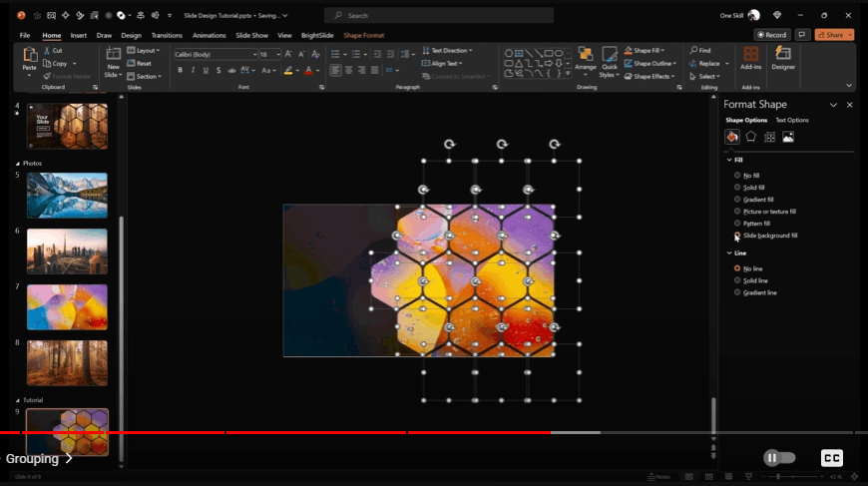Image resolution: width=868 pixels, height=486 pixels.
Task: Click the comments icon beside Record
Action: [801, 35]
